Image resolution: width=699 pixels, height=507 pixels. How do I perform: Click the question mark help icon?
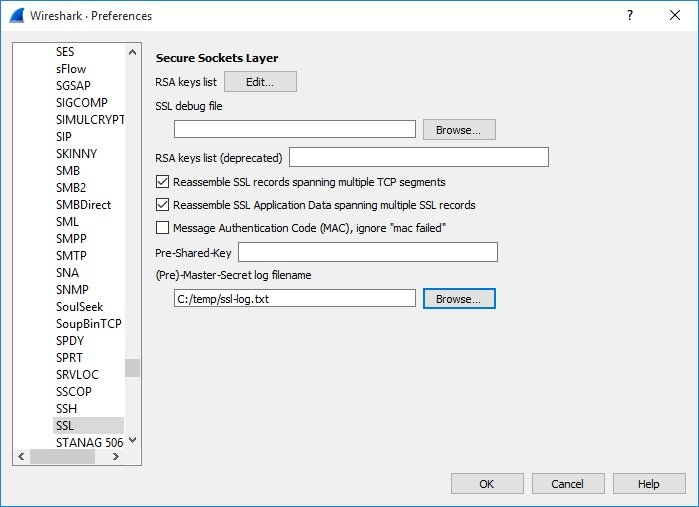point(629,16)
